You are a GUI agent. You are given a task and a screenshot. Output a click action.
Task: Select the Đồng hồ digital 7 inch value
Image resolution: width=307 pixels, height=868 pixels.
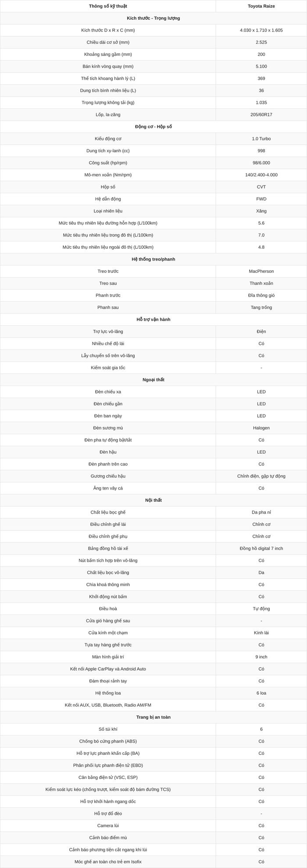pyautogui.click(x=261, y=549)
